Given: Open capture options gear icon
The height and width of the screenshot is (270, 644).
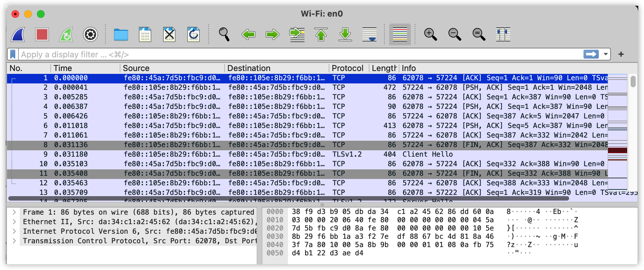Looking at the screenshot, I should point(90,34).
